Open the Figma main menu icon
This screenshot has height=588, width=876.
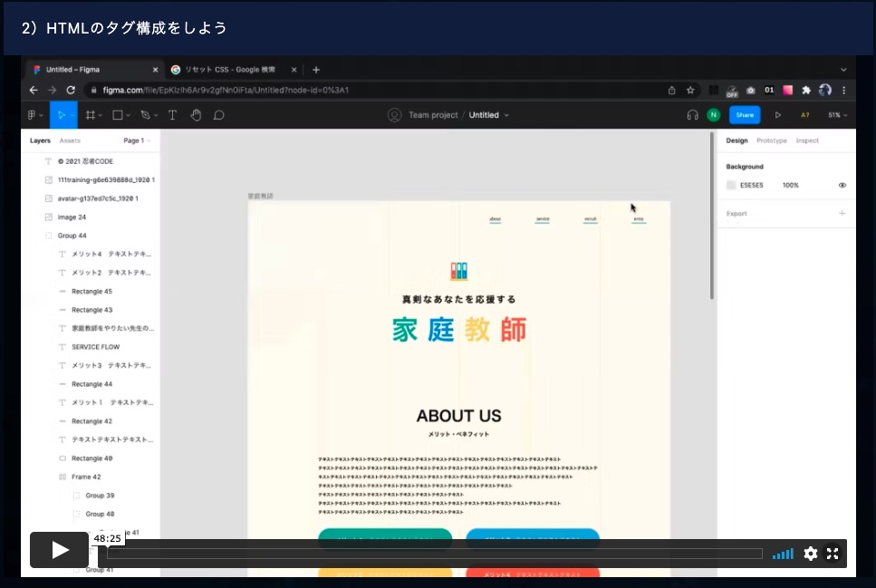pos(32,115)
